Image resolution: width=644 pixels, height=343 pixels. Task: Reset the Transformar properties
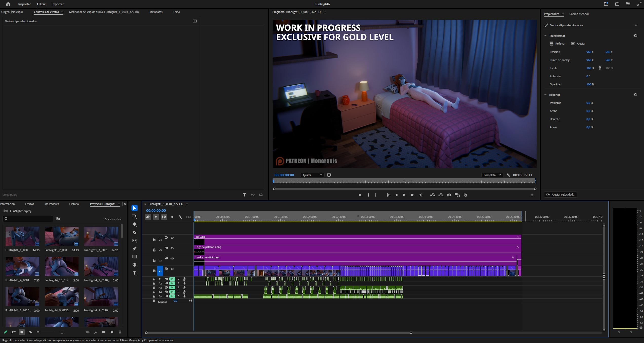click(635, 36)
